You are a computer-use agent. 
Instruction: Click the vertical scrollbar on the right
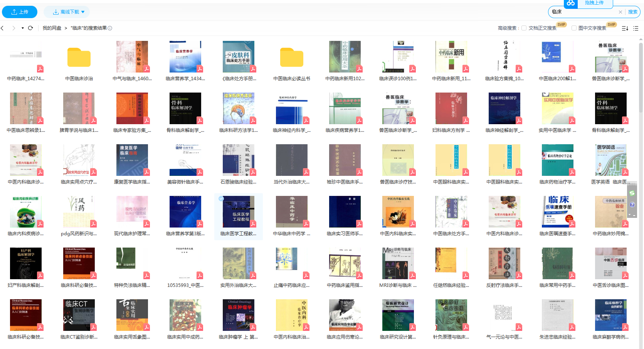641,154
